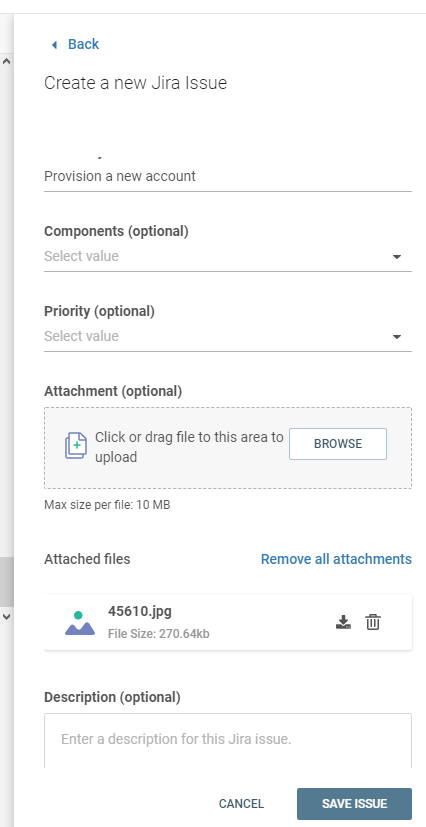The height and width of the screenshot is (827, 426).
Task: Click the image thumbnail icon for 45610.jpg
Action: [80, 623]
